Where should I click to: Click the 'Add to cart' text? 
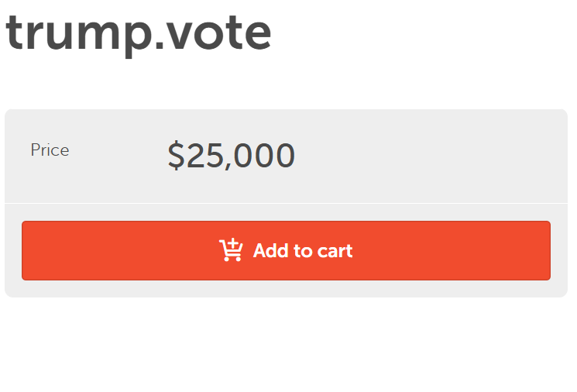[x=303, y=251]
